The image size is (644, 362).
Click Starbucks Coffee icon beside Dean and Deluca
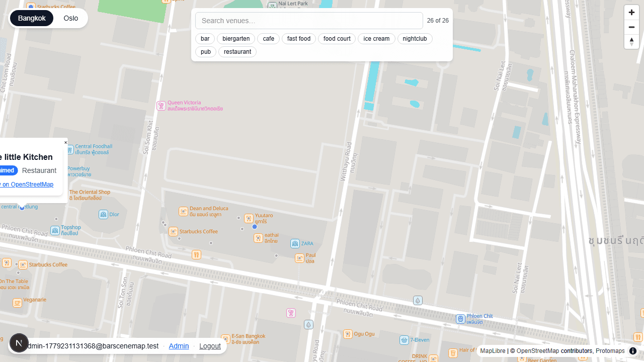click(x=174, y=231)
